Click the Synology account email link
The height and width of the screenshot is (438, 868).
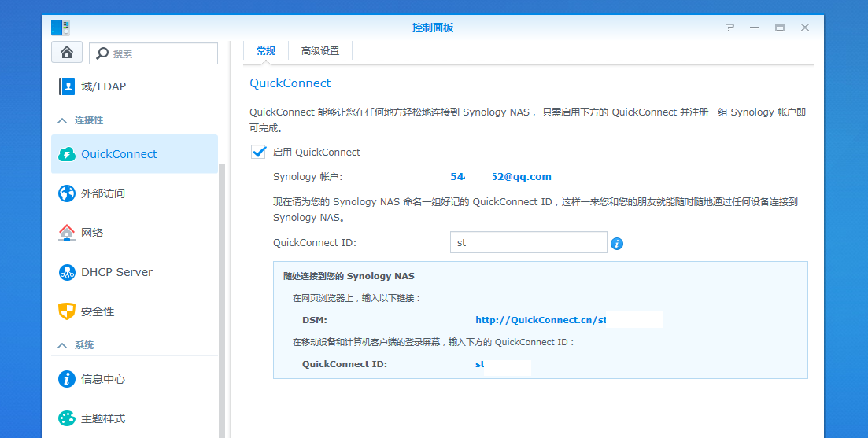pos(501,176)
